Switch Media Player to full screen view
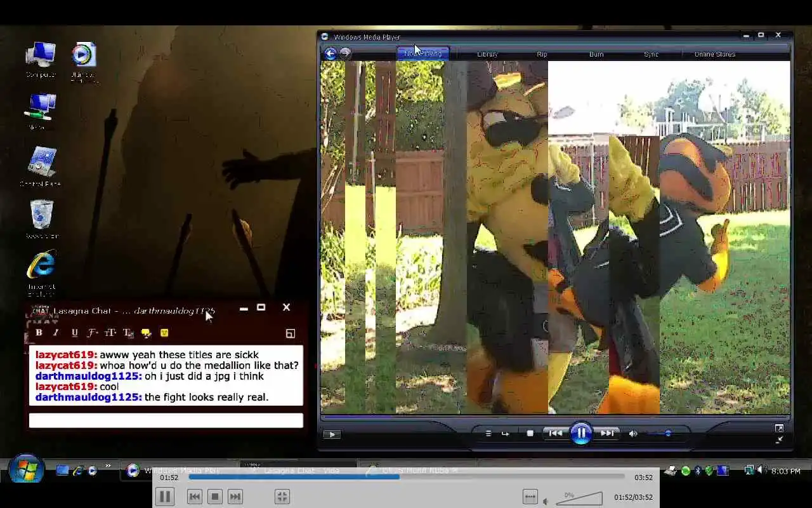The width and height of the screenshot is (812, 508). point(780,429)
